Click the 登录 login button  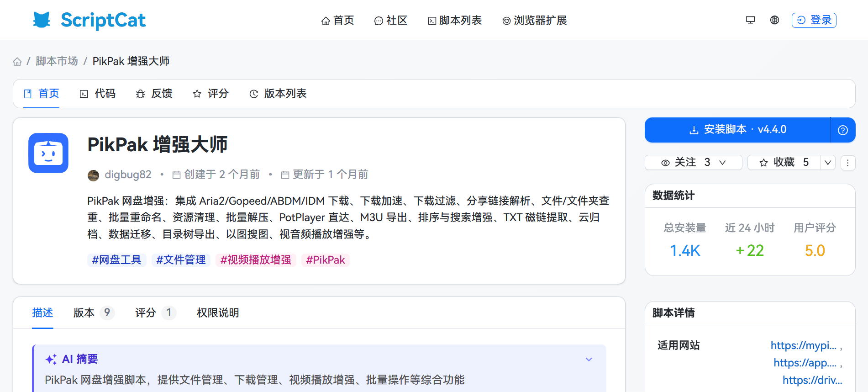click(x=814, y=20)
